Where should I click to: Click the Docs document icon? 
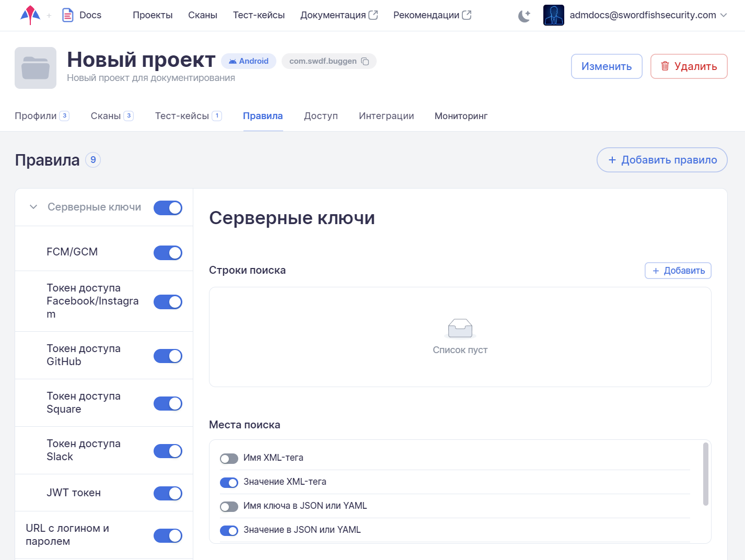68,15
